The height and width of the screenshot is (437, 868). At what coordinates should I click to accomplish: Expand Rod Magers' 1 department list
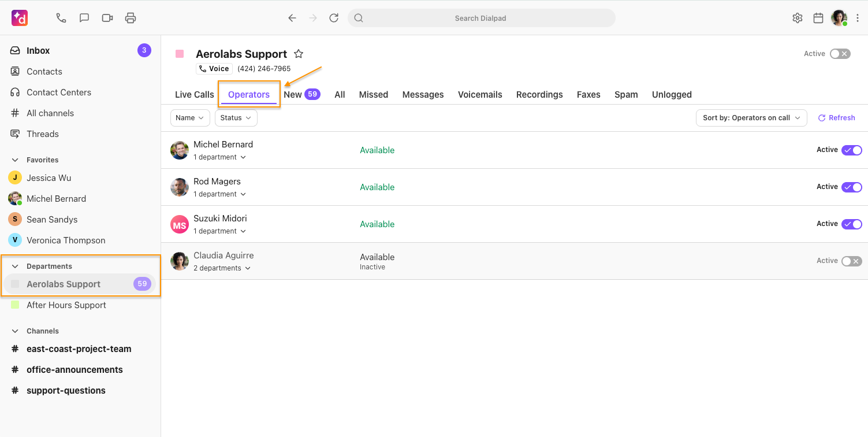click(x=219, y=194)
